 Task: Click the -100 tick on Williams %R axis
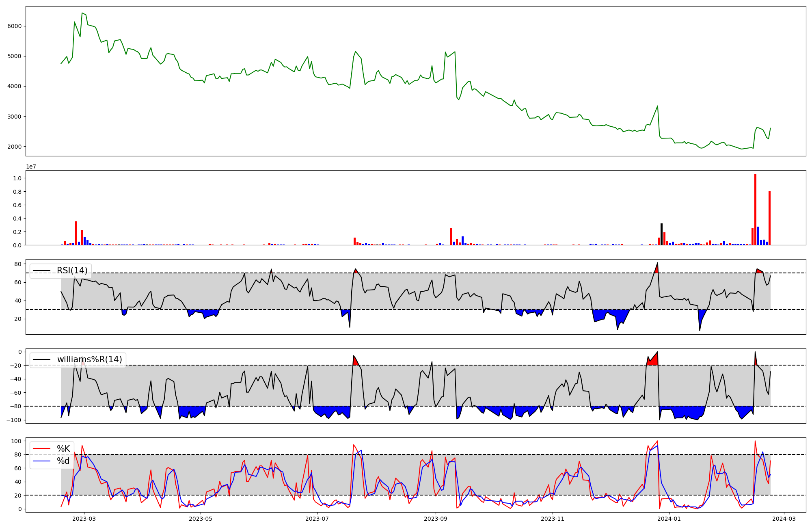[x=14, y=420]
